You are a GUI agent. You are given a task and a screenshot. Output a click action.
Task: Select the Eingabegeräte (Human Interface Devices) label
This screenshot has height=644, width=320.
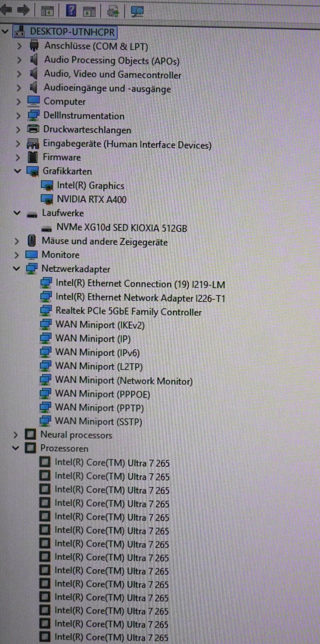click(x=127, y=144)
